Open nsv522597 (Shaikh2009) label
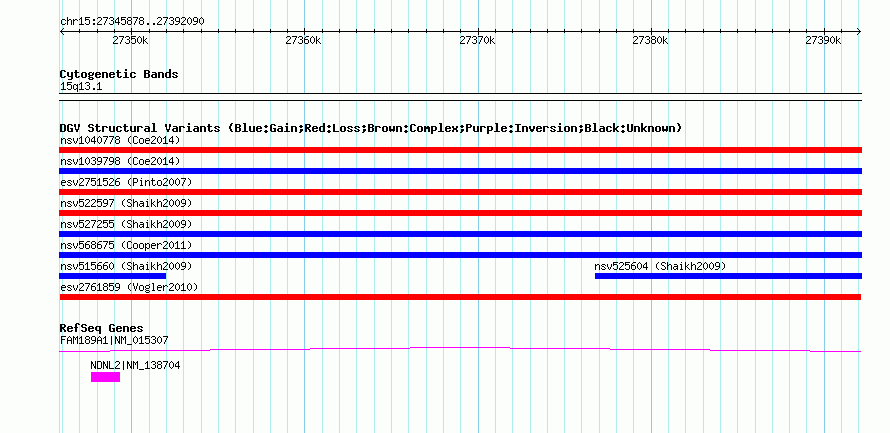This screenshot has height=433, width=890. [126, 203]
